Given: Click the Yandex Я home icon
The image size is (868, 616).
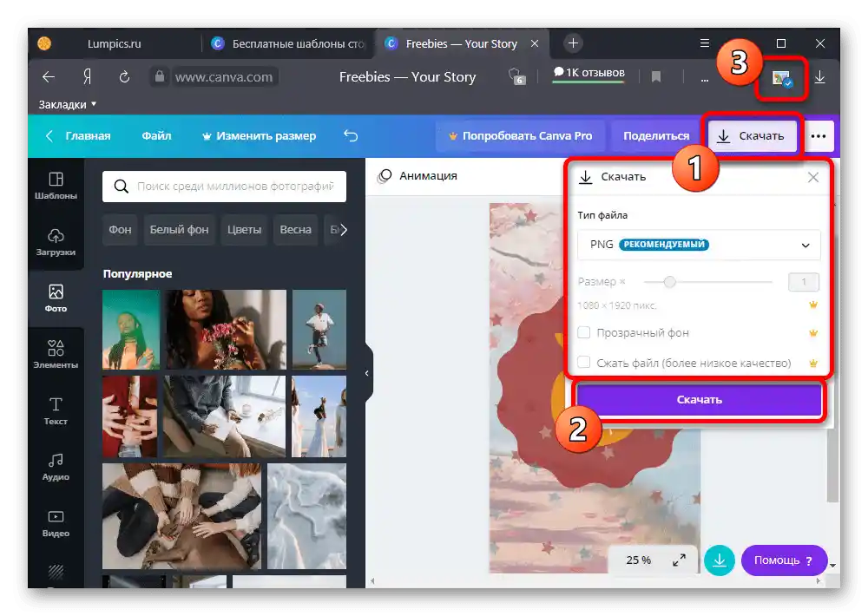Looking at the screenshot, I should (x=87, y=77).
